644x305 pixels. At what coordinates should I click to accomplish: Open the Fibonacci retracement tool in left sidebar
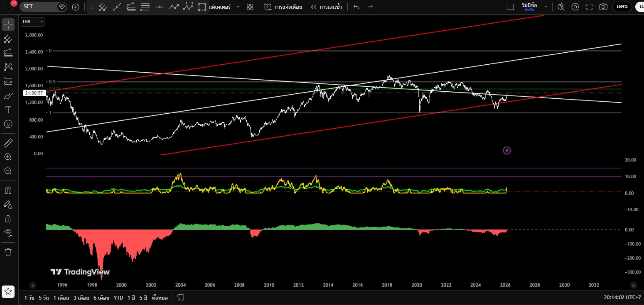[x=8, y=53]
